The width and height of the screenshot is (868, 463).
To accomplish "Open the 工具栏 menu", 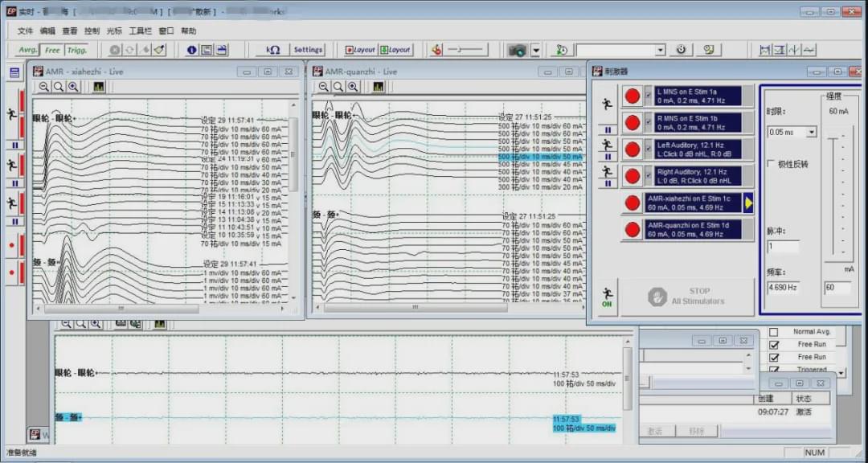I will pos(140,31).
